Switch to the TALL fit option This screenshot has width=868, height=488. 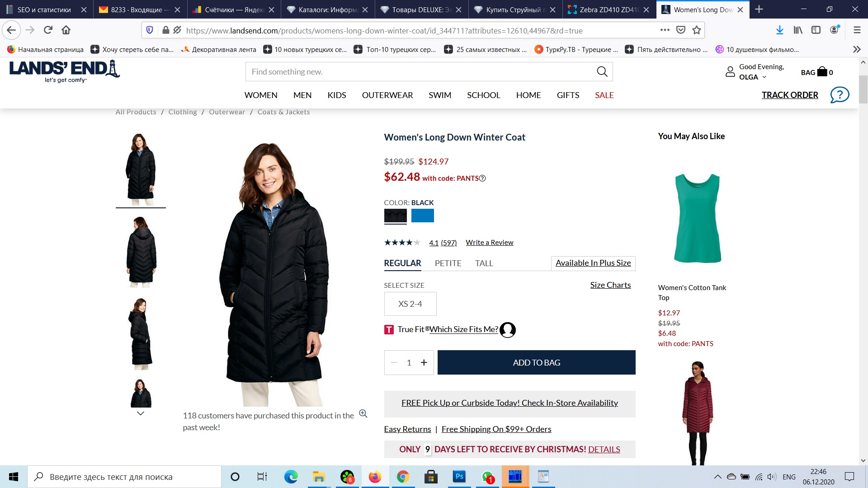[x=484, y=263]
